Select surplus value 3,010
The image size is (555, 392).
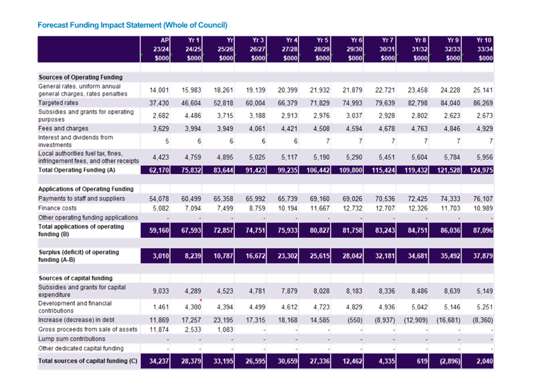(x=161, y=256)
